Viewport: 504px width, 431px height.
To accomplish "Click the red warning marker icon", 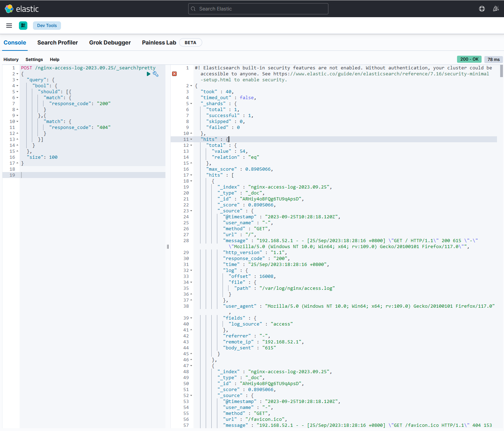I will 174,74.
